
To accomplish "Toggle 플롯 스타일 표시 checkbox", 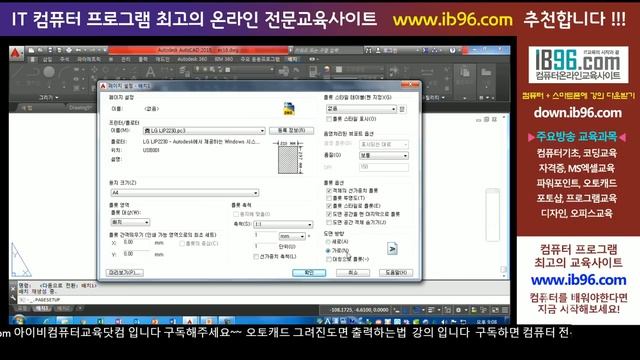I will (x=329, y=119).
